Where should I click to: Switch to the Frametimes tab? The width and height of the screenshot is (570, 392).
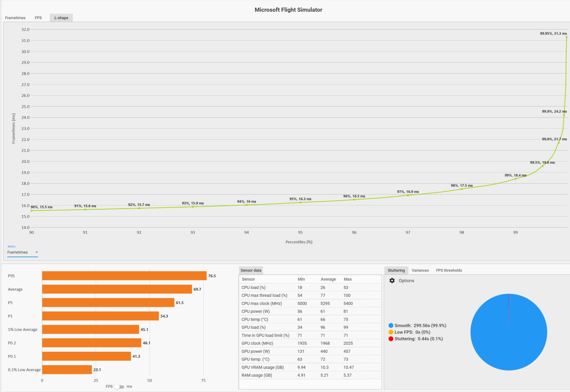point(15,18)
